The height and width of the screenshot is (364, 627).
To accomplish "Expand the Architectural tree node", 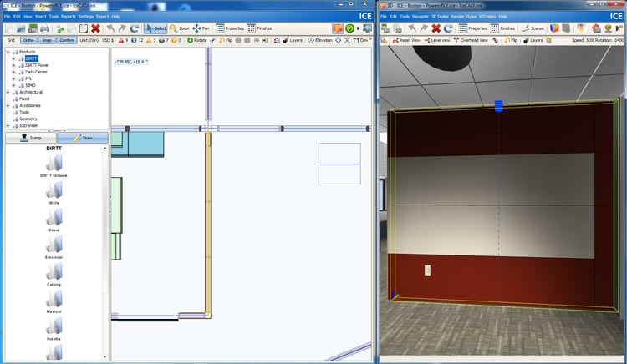I will 8,92.
